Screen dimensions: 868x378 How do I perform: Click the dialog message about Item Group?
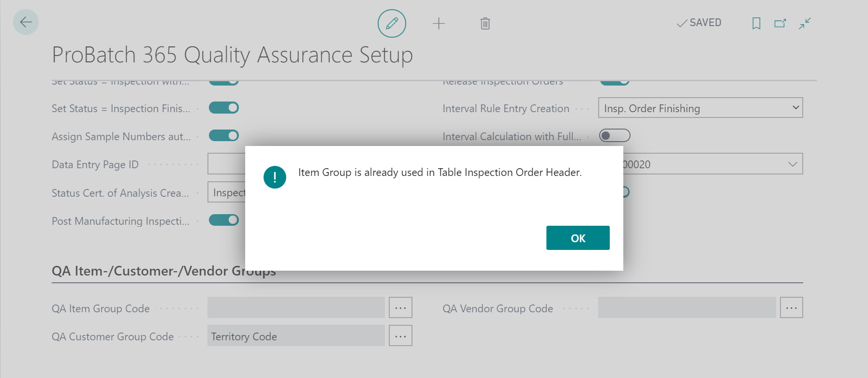pyautogui.click(x=440, y=172)
